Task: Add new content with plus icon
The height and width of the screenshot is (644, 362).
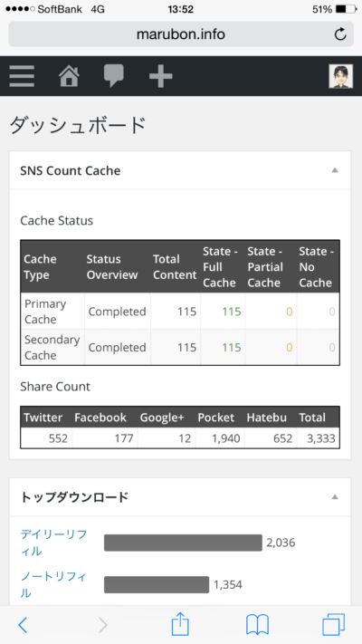Action: [x=160, y=76]
